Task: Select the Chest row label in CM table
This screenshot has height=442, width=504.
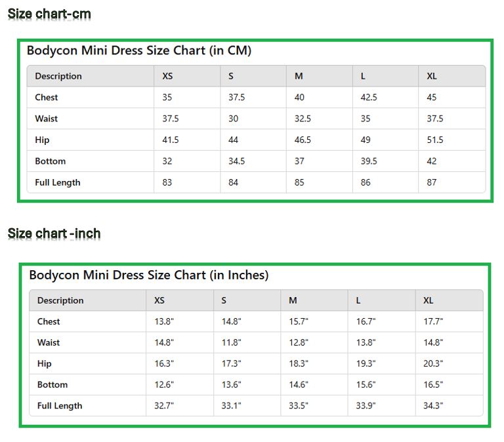Action: tap(47, 97)
